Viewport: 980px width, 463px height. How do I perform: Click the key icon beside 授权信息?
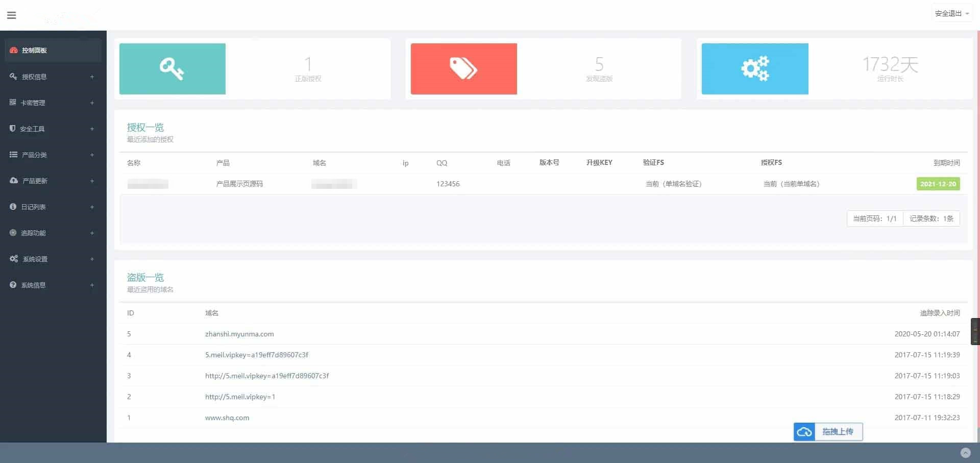13,76
